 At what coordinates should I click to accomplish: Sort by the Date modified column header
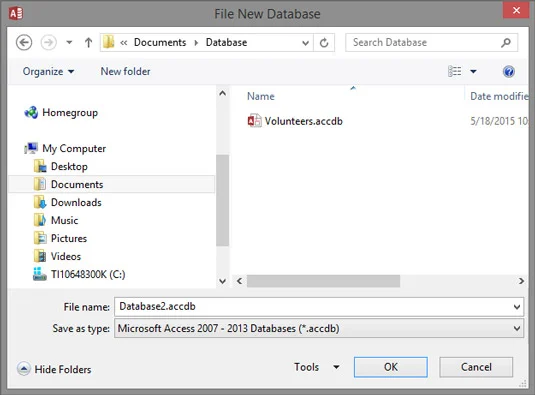(499, 96)
